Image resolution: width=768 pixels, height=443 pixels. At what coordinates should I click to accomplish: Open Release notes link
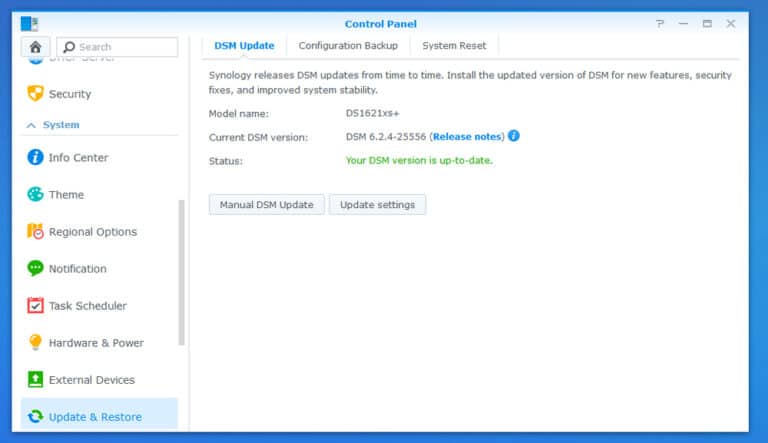467,137
